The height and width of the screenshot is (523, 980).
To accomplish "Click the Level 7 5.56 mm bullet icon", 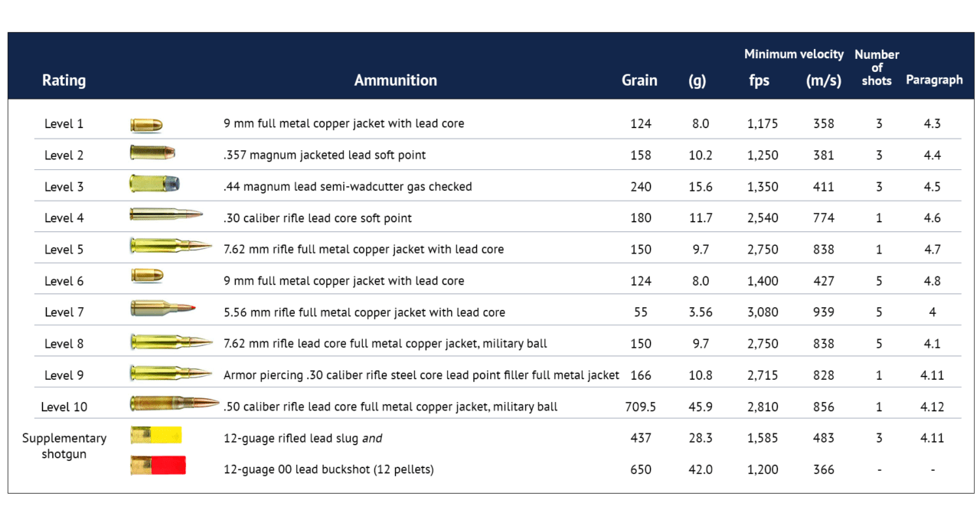I will click(x=161, y=309).
